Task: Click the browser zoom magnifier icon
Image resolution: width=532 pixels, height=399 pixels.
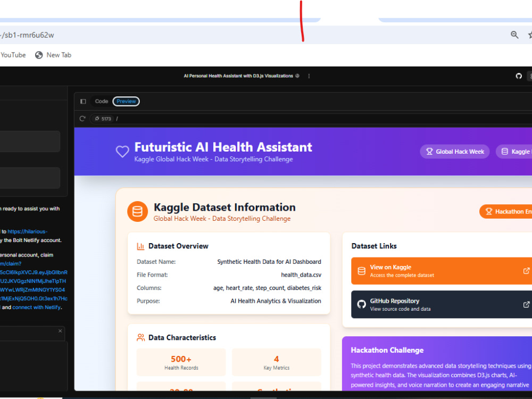Action: 514,35
